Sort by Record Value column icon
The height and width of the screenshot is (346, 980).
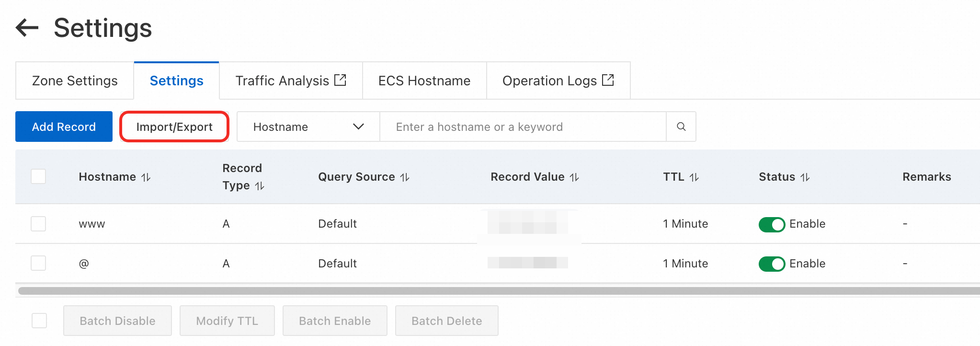click(574, 177)
